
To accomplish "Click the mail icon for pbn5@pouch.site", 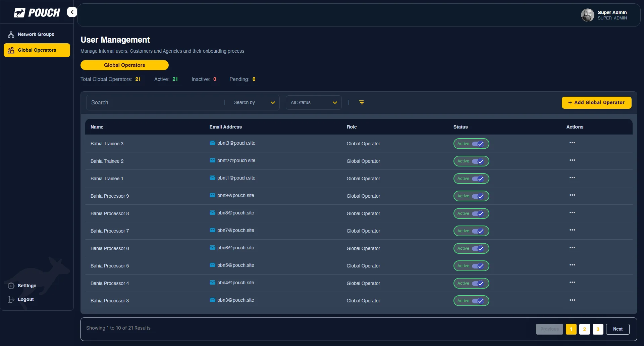I will point(212,265).
